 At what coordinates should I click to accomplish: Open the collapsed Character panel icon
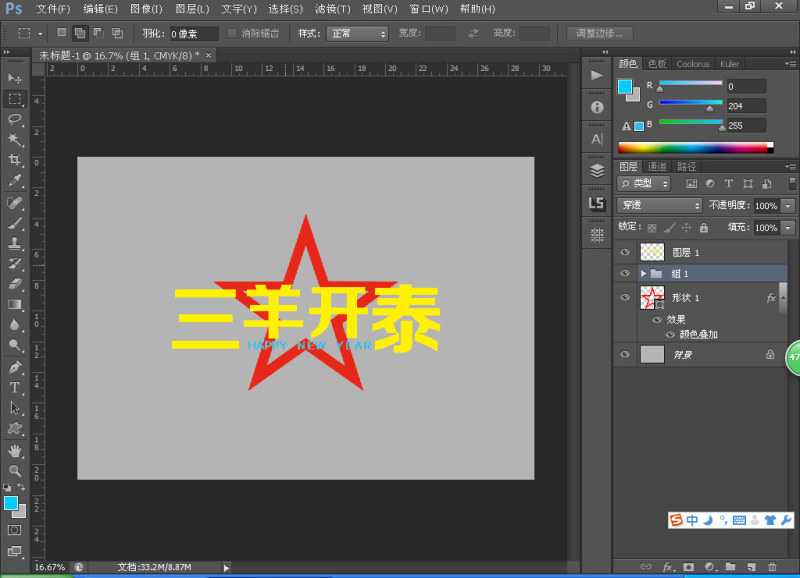(x=596, y=139)
